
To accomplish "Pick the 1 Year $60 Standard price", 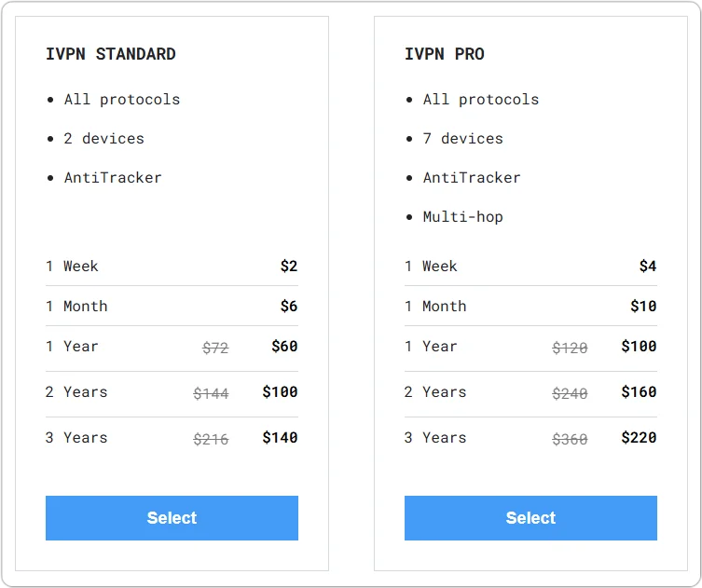I will [x=284, y=347].
